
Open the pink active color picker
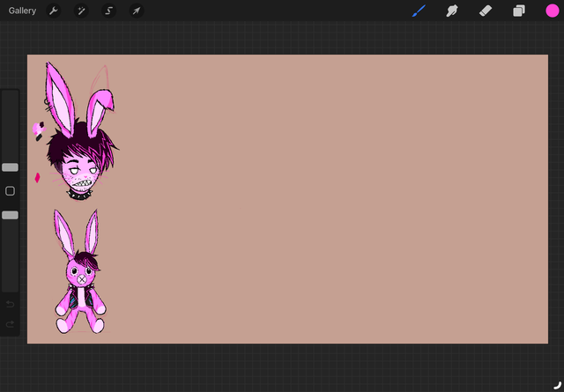(553, 11)
